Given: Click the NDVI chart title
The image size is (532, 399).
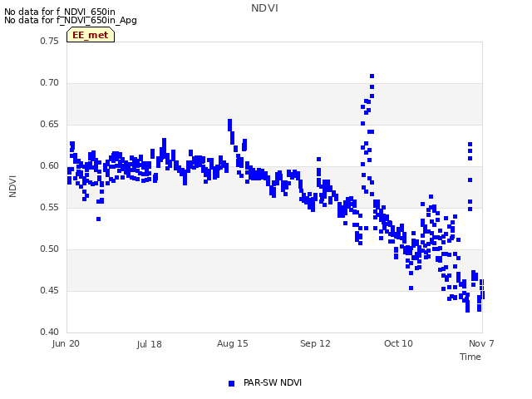Looking at the screenshot, I should 264,8.
